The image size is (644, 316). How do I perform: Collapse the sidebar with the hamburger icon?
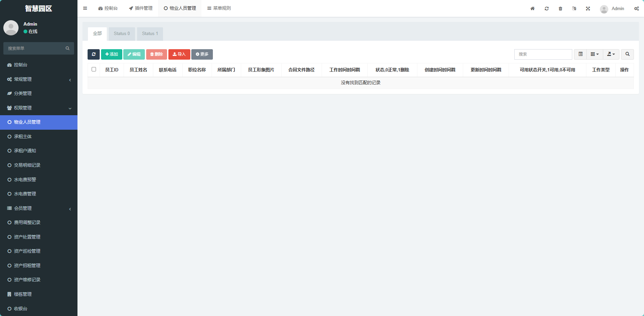[85, 8]
